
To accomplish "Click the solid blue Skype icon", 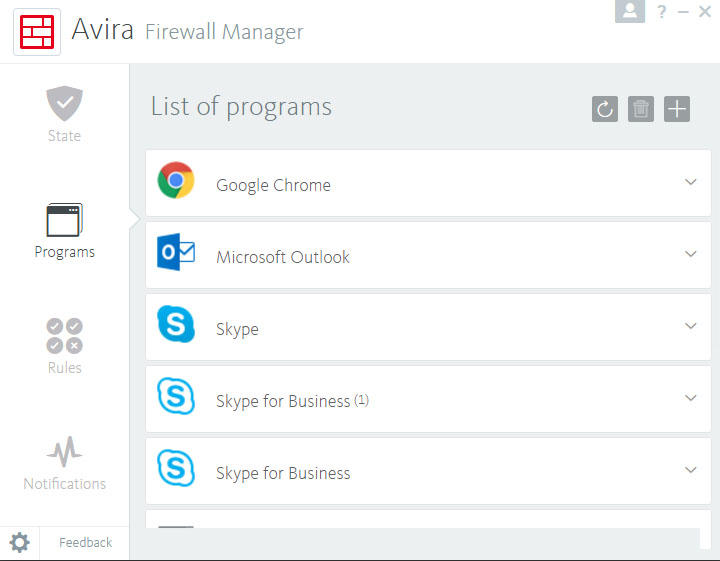I will [176, 324].
